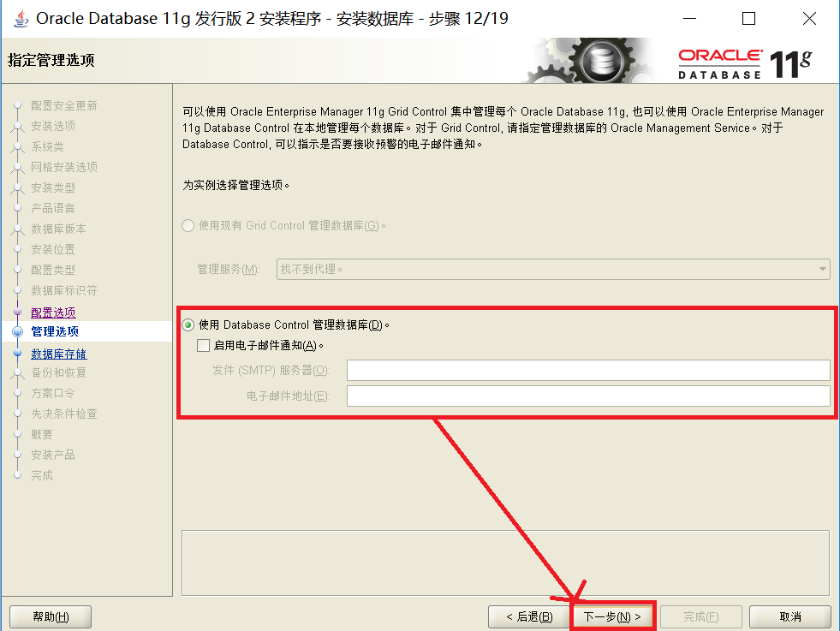
Task: Click the 安装选项 step in sidebar
Action: coord(52,126)
